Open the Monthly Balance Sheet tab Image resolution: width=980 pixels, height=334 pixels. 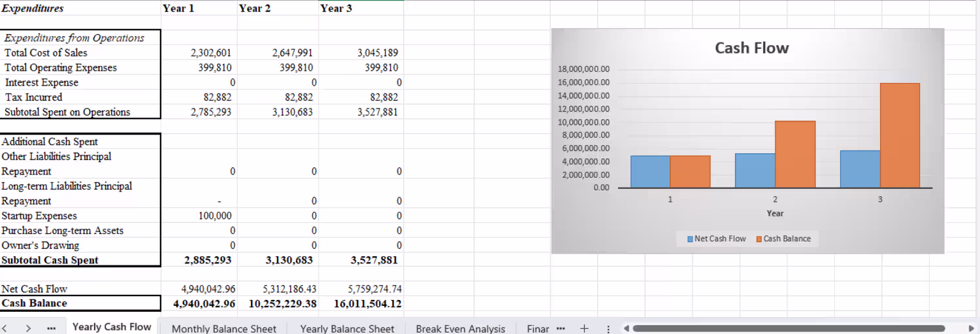(224, 328)
